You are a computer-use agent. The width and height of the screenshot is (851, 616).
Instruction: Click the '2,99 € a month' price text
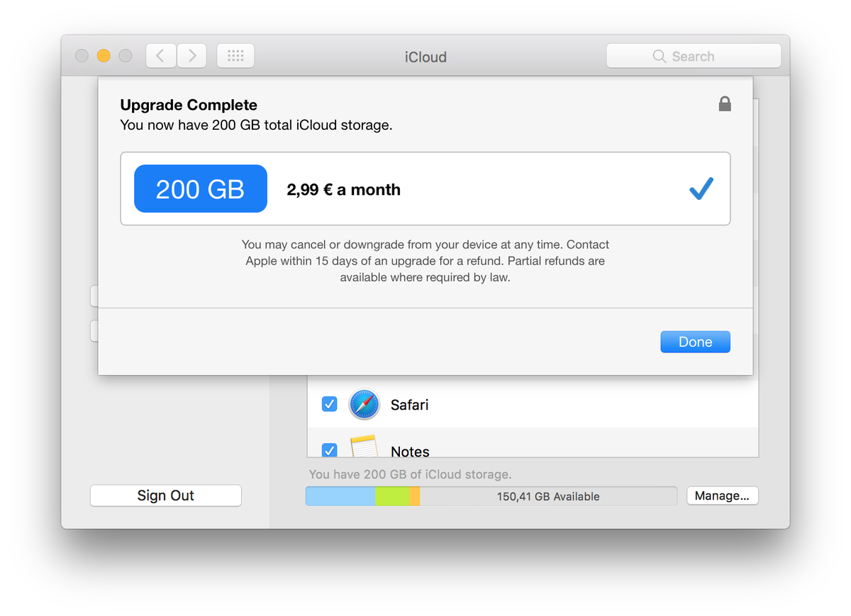pyautogui.click(x=344, y=190)
